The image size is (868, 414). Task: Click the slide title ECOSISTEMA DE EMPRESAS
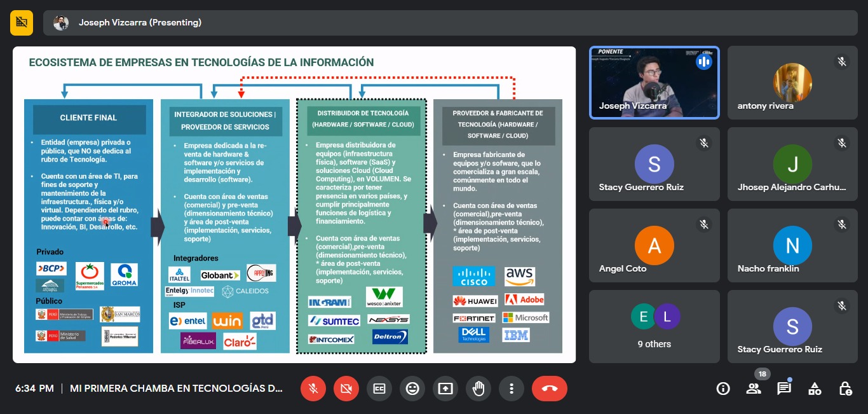pos(201,62)
